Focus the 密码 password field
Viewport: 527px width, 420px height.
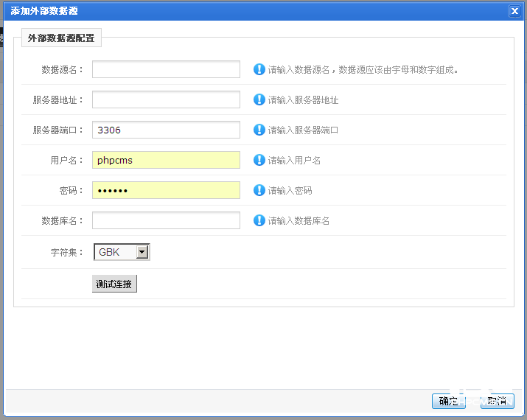[166, 190]
